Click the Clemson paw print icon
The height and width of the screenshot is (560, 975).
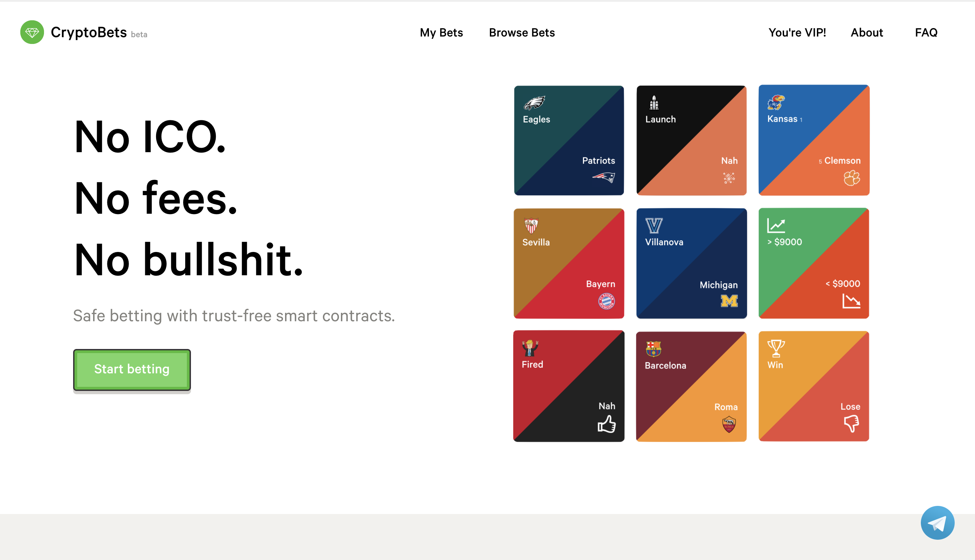pos(851,178)
